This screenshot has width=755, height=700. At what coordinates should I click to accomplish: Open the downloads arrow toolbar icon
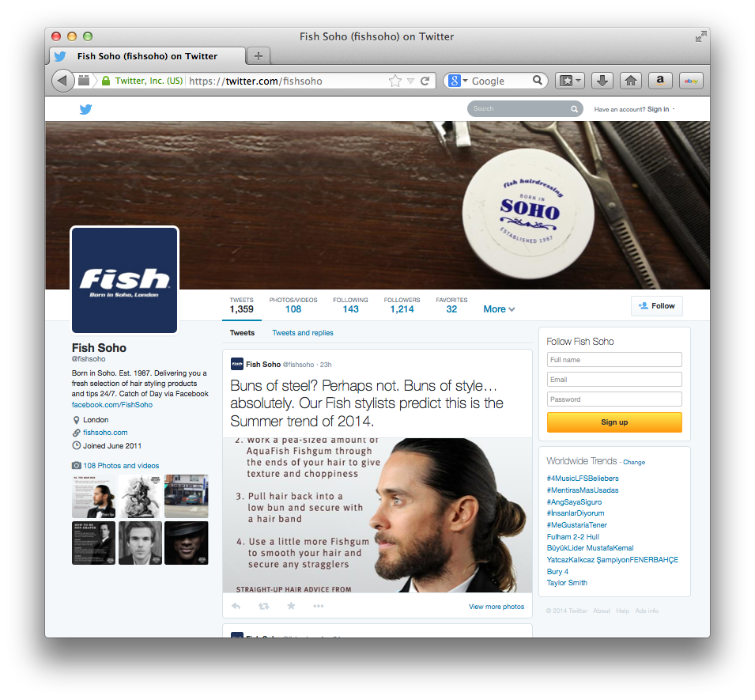pyautogui.click(x=602, y=81)
